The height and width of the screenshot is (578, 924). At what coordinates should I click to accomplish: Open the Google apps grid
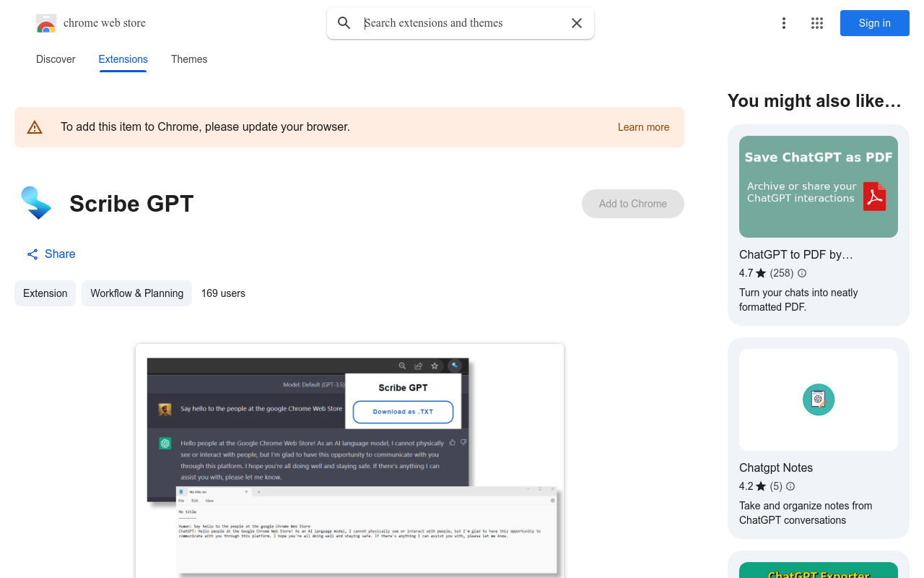pyautogui.click(x=817, y=23)
